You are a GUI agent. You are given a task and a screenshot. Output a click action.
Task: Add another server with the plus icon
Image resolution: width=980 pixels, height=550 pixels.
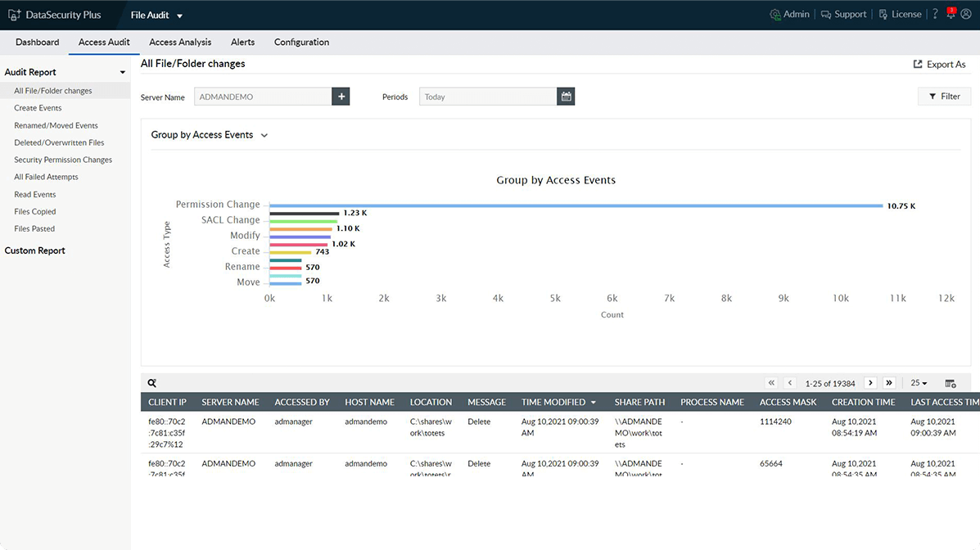[341, 96]
